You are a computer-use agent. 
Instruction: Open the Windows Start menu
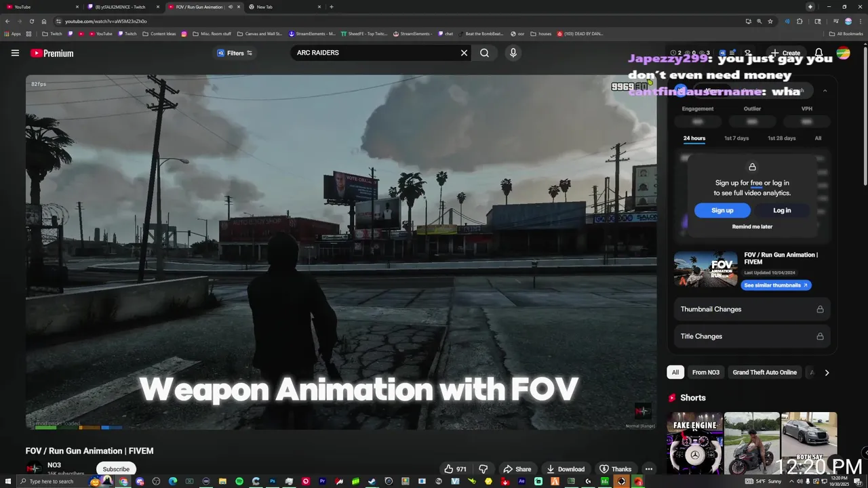[x=7, y=481]
